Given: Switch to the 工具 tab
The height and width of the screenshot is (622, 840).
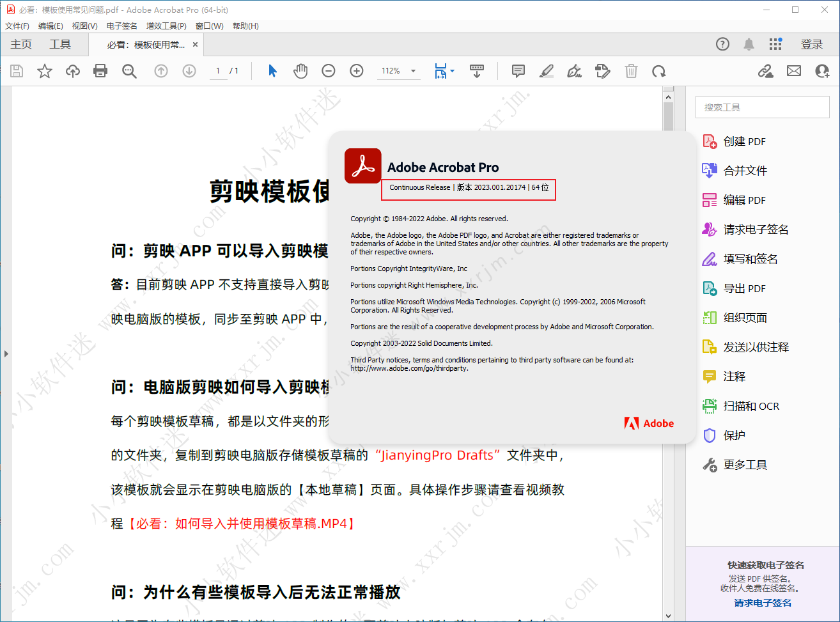Looking at the screenshot, I should [x=60, y=44].
